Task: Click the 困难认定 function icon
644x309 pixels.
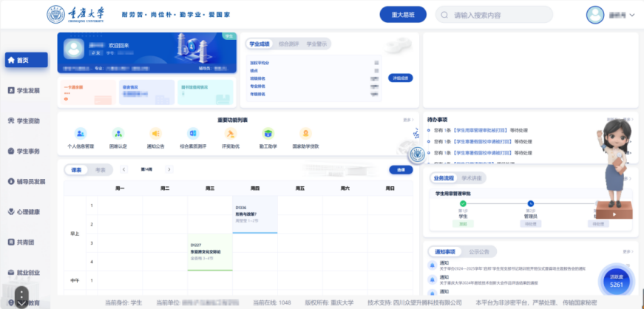Action: (x=118, y=134)
